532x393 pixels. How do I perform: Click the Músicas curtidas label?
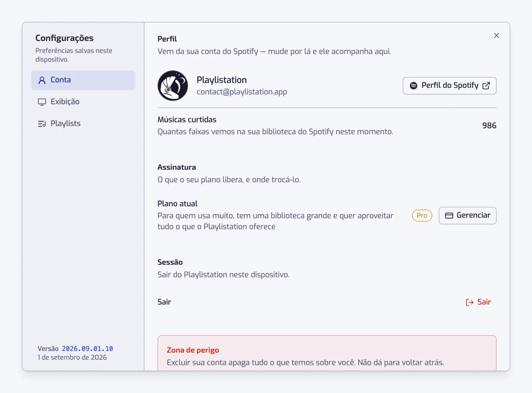(x=187, y=120)
